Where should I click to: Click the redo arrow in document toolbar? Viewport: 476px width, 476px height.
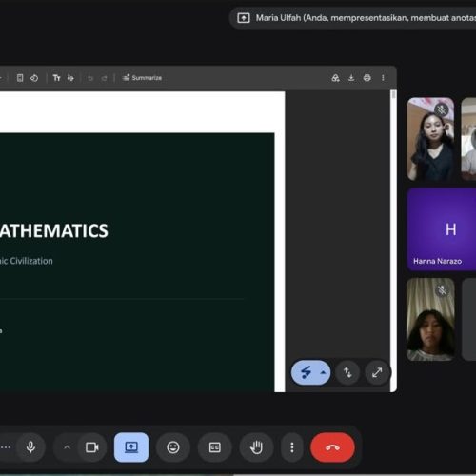(104, 78)
